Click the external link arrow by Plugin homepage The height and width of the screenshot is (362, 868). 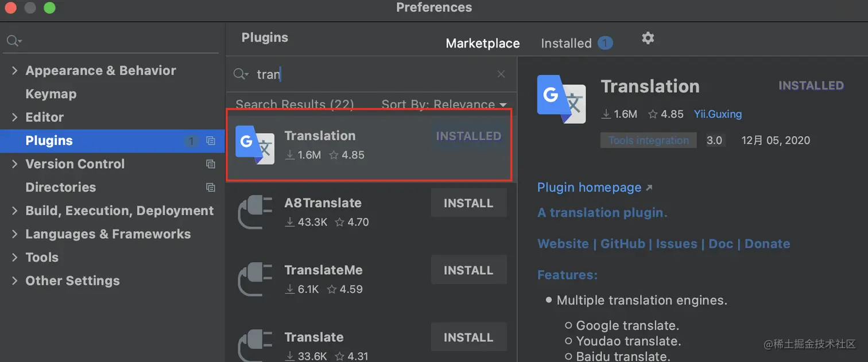pos(649,188)
